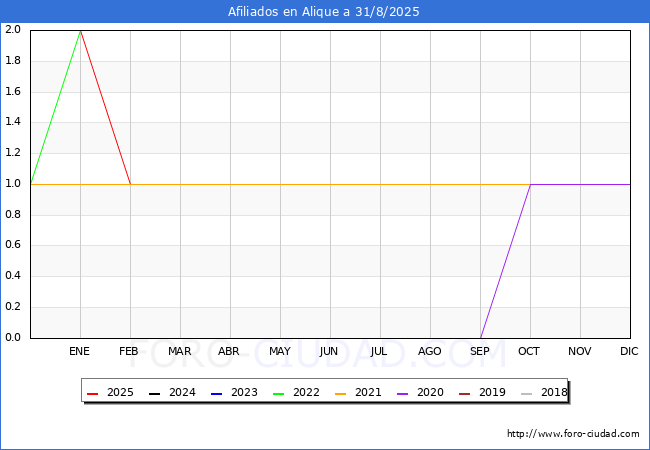Click the 2024 legend entry

click(x=174, y=392)
